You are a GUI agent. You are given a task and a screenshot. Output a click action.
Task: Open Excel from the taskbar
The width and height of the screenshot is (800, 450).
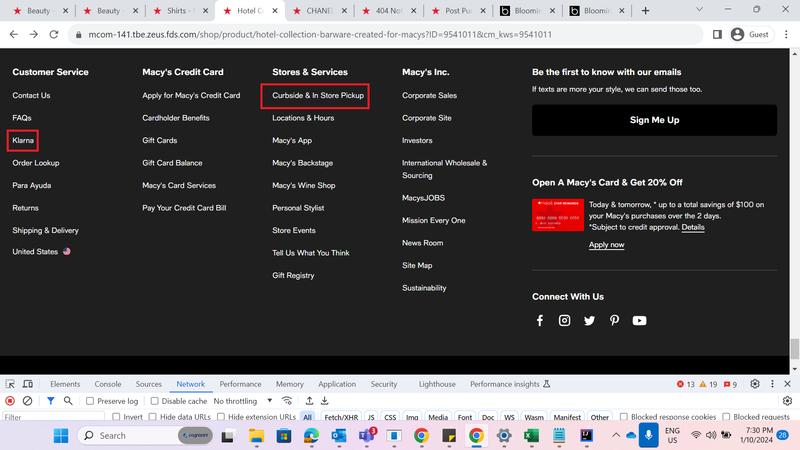[531, 436]
